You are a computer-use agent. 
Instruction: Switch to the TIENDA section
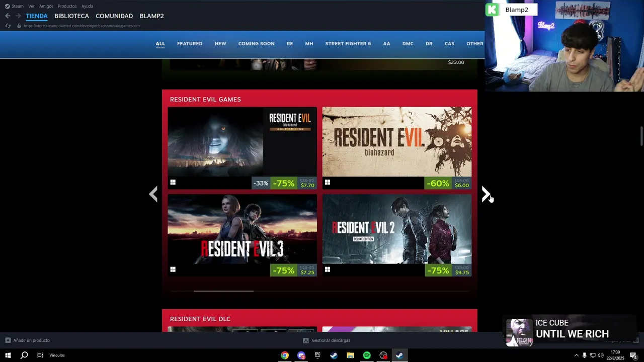[37, 16]
